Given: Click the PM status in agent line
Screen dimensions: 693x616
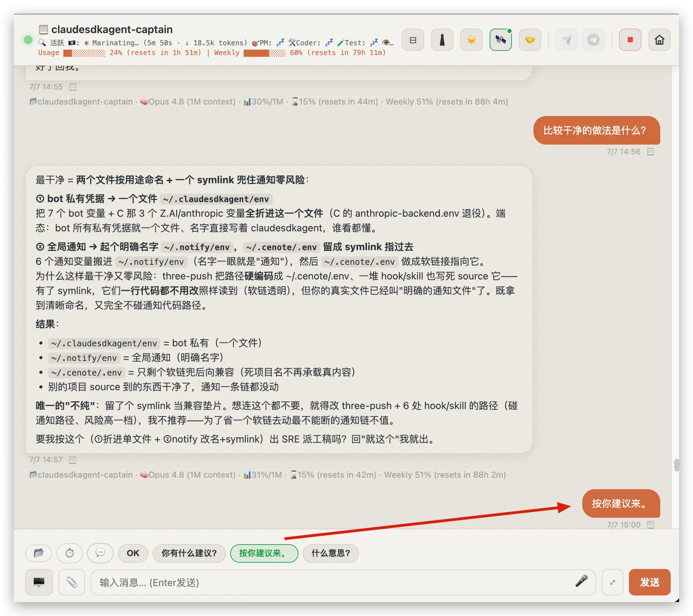Looking at the screenshot, I should (x=267, y=43).
